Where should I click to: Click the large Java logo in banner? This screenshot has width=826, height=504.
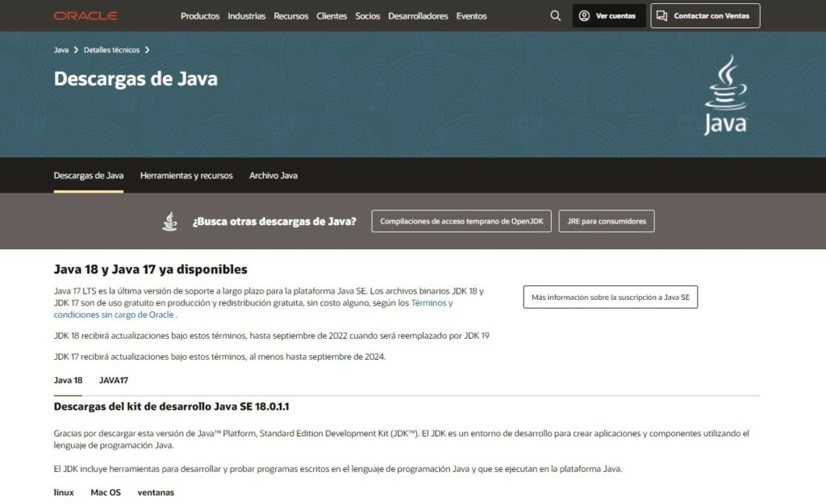click(x=725, y=95)
